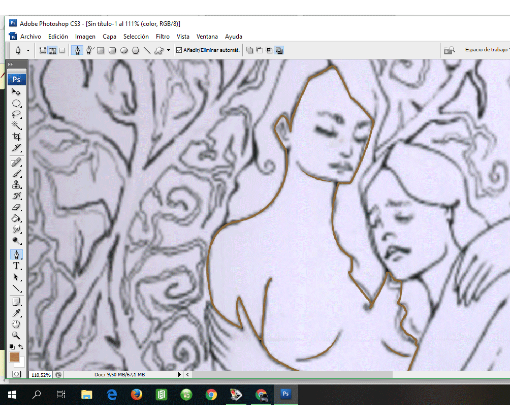Open the Pen tool preset picker dropdown
This screenshot has width=510, height=420.
28,50
